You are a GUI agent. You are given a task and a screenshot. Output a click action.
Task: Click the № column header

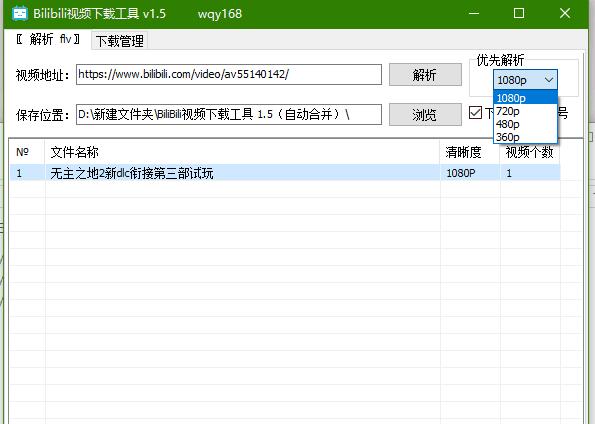[x=27, y=152]
